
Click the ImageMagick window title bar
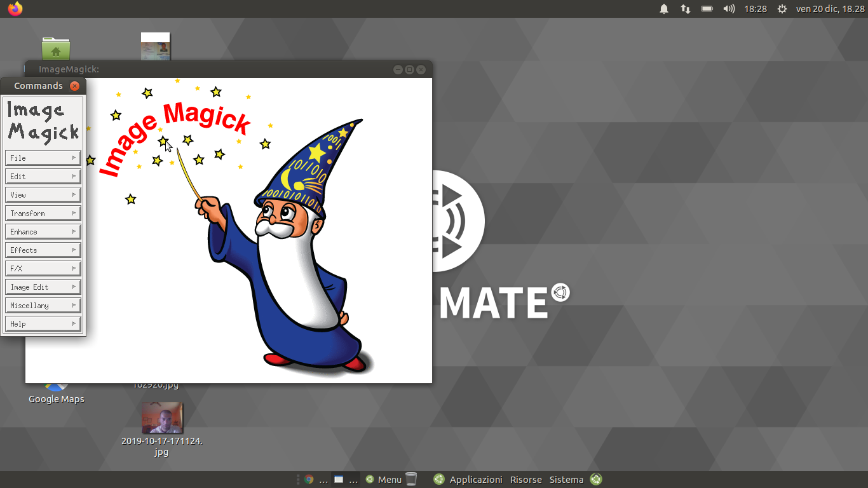229,69
